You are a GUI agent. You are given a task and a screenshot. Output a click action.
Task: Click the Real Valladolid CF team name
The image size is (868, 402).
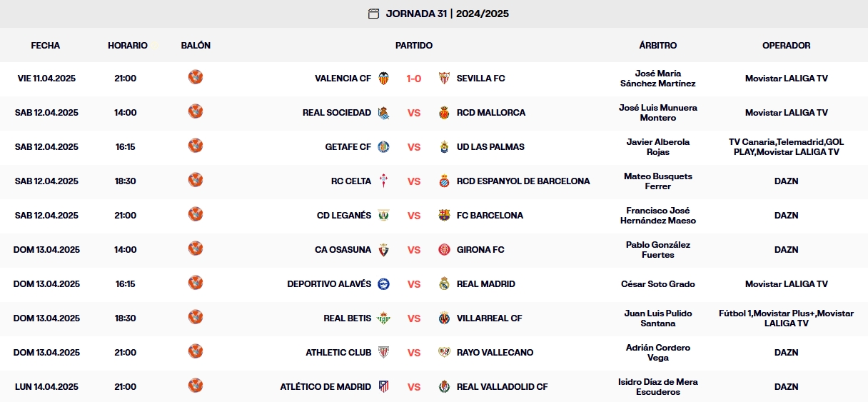502,386
